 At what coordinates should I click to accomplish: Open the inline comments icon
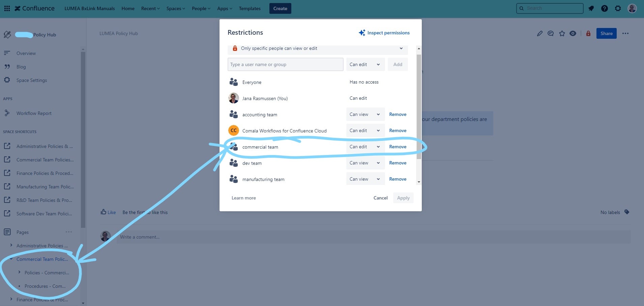551,33
